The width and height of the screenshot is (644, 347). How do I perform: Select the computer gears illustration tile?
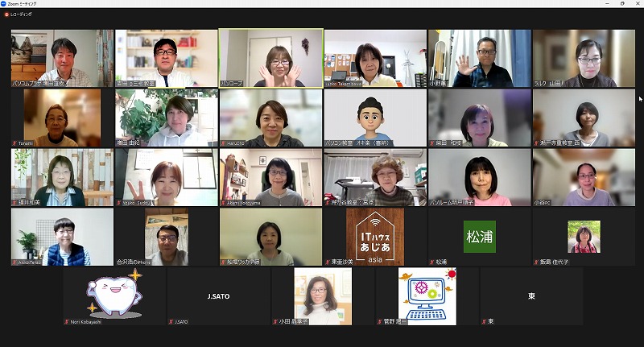(x=427, y=295)
